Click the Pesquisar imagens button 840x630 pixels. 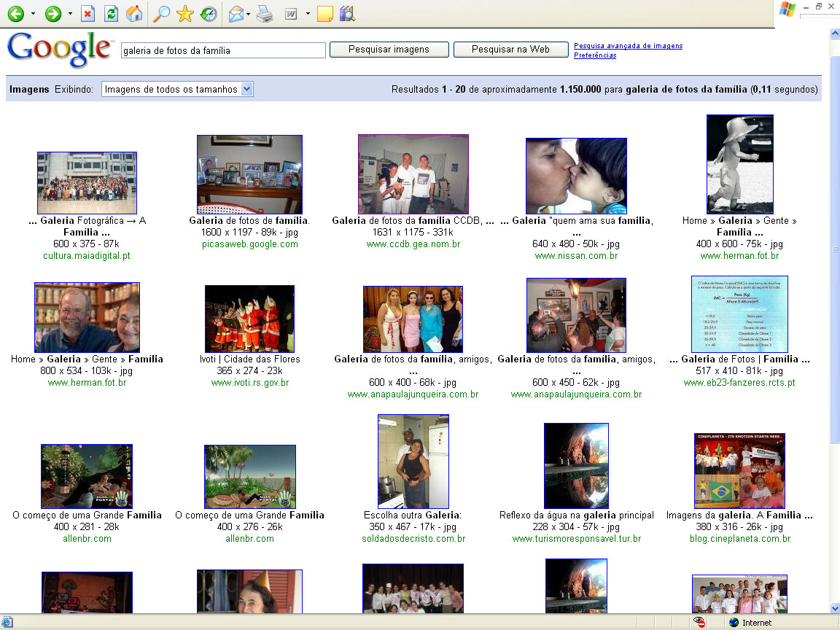point(389,50)
